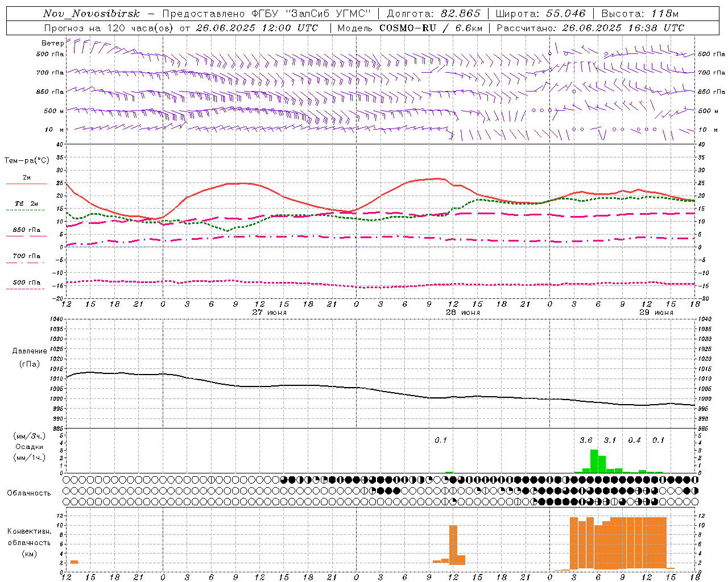Image resolution: width=728 pixels, height=582 pixels.
Task: Click the tall orange convective bar on 28 июня
Action: pyautogui.click(x=453, y=544)
